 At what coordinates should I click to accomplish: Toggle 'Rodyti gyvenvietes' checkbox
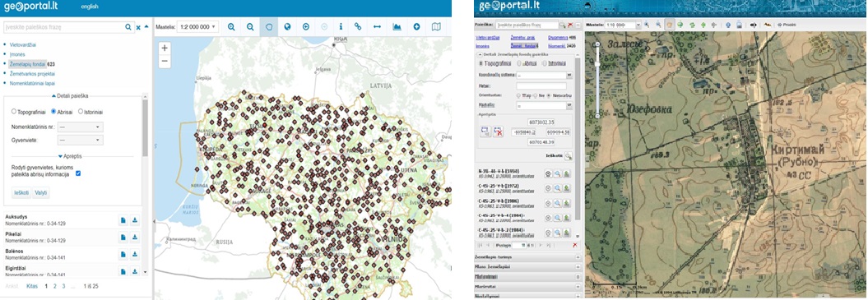pos(78,173)
